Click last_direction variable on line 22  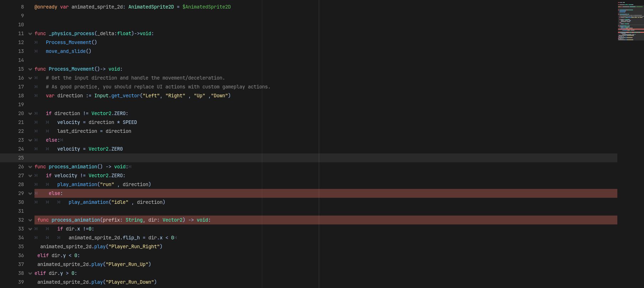tap(77, 131)
